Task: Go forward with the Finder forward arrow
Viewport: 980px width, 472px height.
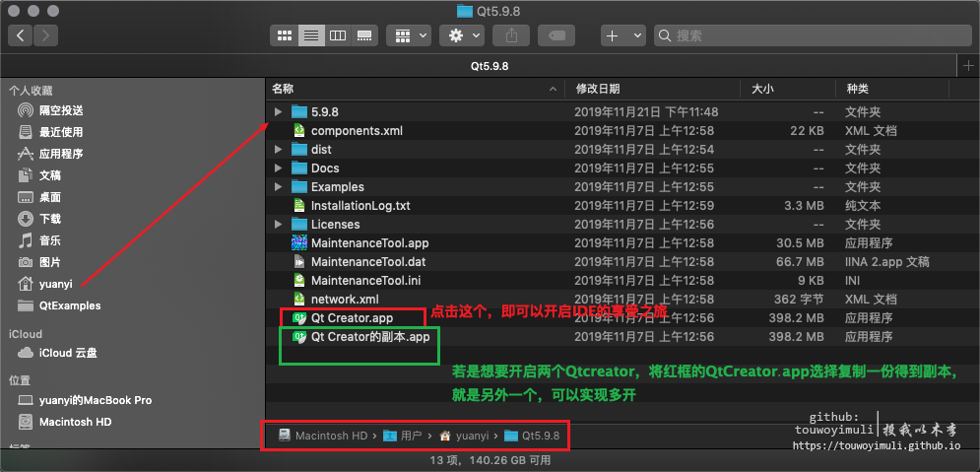Action: click(x=45, y=35)
